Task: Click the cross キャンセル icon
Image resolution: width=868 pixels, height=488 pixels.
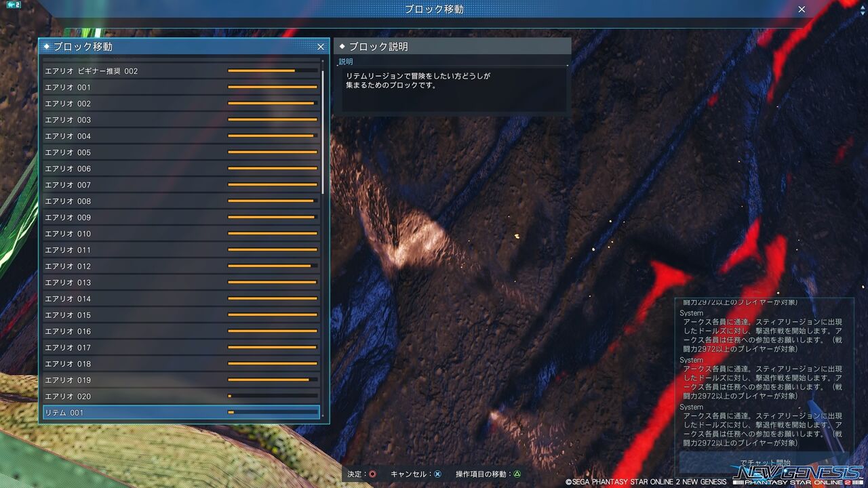Action: coord(437,474)
